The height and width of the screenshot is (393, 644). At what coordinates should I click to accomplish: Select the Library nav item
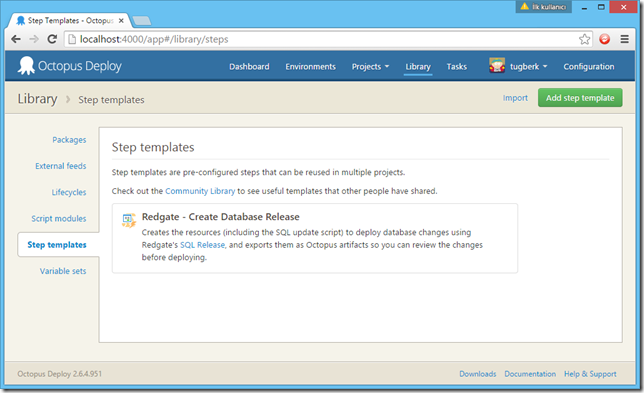point(418,67)
